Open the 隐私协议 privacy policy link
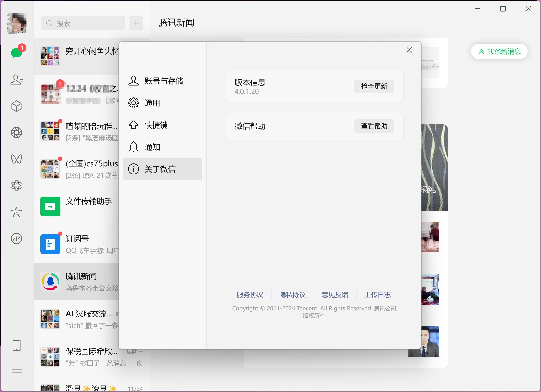This screenshot has height=392, width=541. click(292, 295)
